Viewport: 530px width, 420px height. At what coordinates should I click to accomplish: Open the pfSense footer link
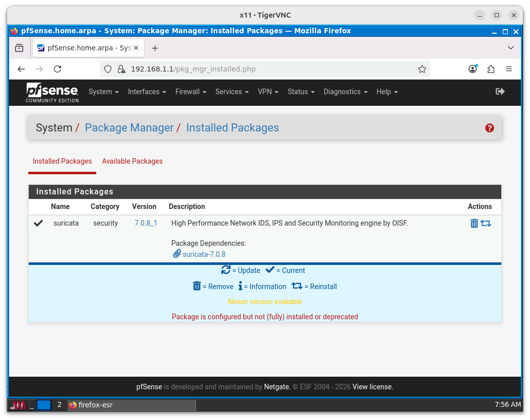(x=149, y=387)
